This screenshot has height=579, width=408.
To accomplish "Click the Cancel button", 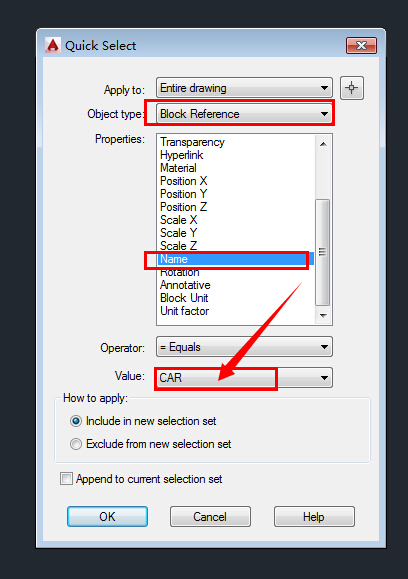I will 210,516.
